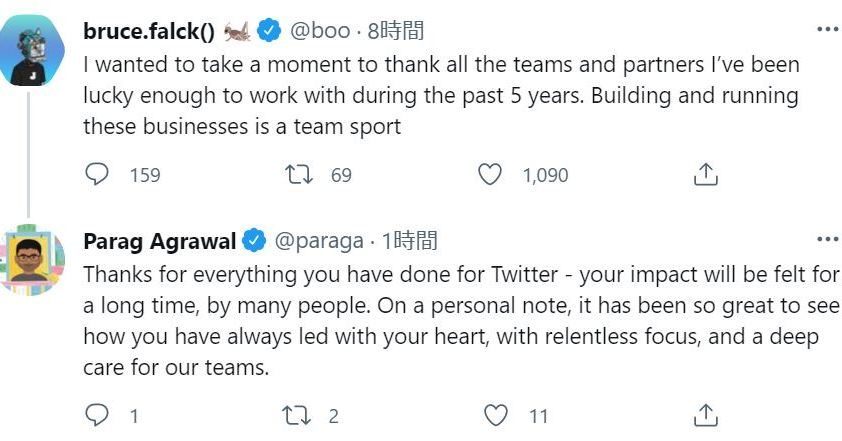Click the Parag Agrawal display name
842x441 pixels.
159,241
